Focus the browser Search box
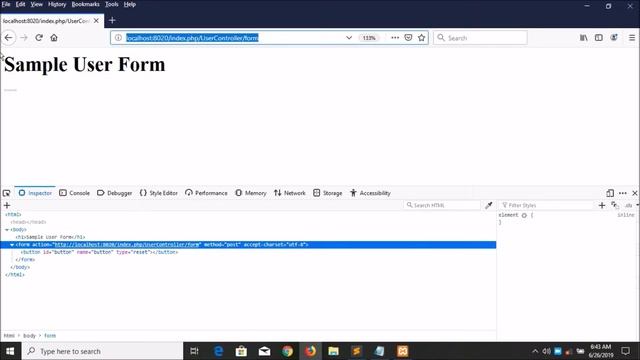Viewport: 640px width, 360px height. 480,38
